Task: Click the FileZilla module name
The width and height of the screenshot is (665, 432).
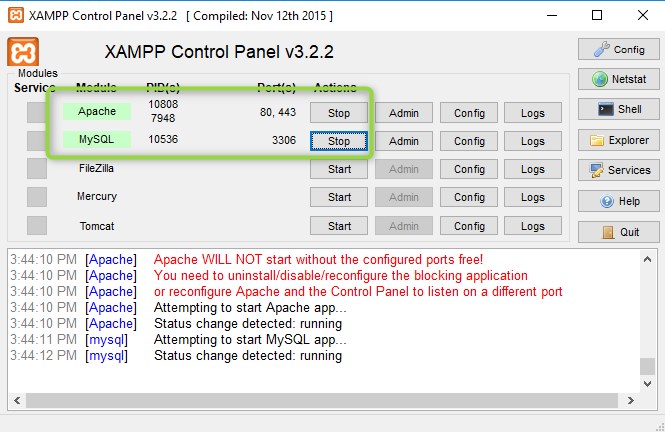Action: click(96, 168)
